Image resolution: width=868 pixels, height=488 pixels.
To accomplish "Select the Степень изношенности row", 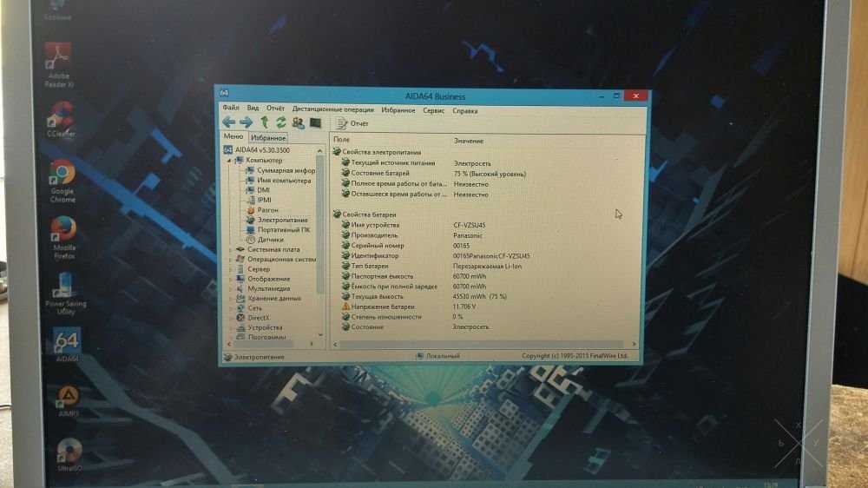I will coord(402,317).
